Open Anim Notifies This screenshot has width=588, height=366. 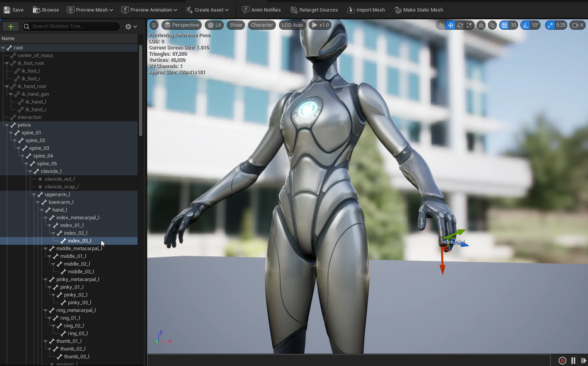261,10
